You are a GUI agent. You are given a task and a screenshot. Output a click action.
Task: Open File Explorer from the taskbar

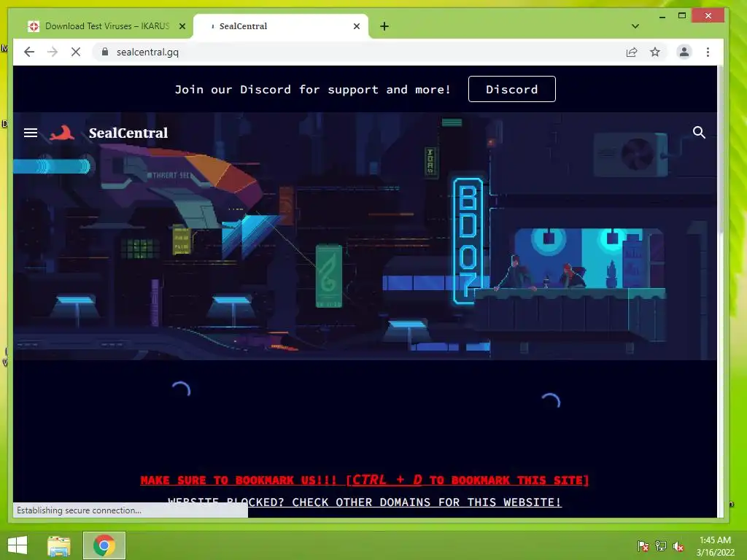(x=59, y=545)
